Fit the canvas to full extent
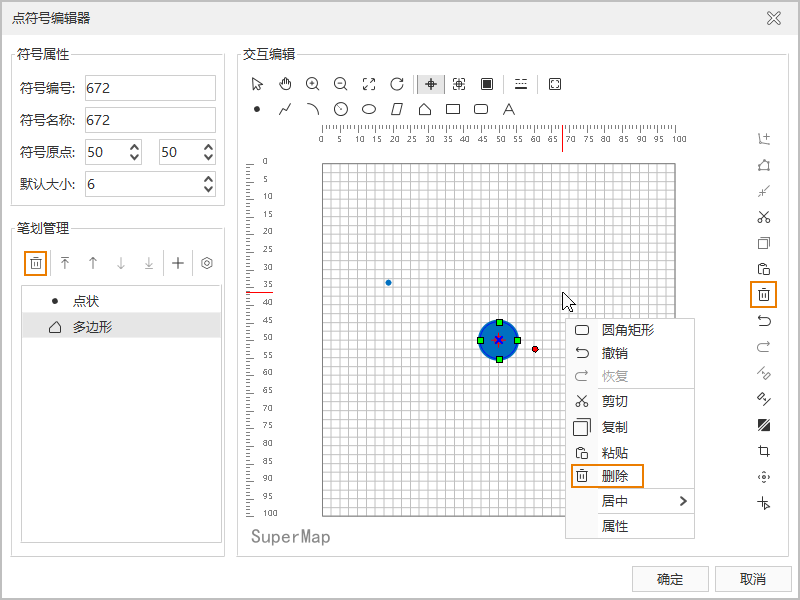 point(369,84)
